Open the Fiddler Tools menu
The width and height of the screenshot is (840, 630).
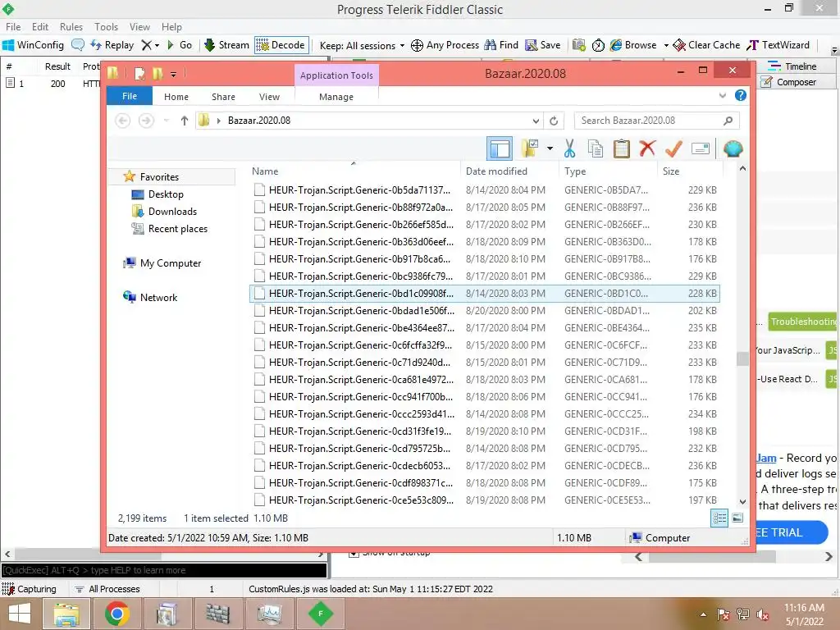pos(106,27)
